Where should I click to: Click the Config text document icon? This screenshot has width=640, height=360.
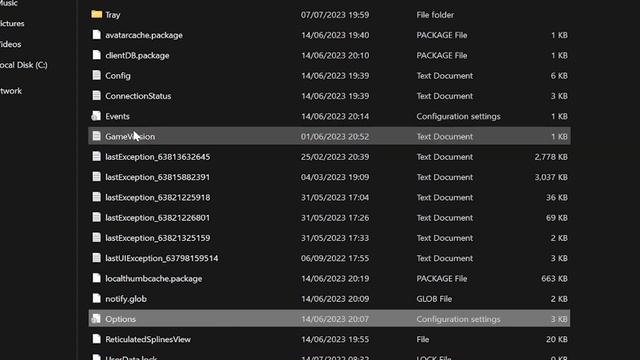point(96,76)
